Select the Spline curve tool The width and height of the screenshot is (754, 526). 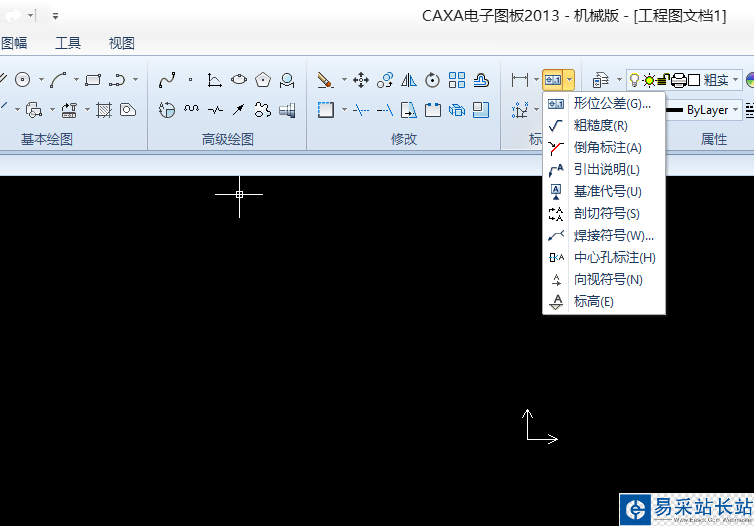(x=167, y=80)
